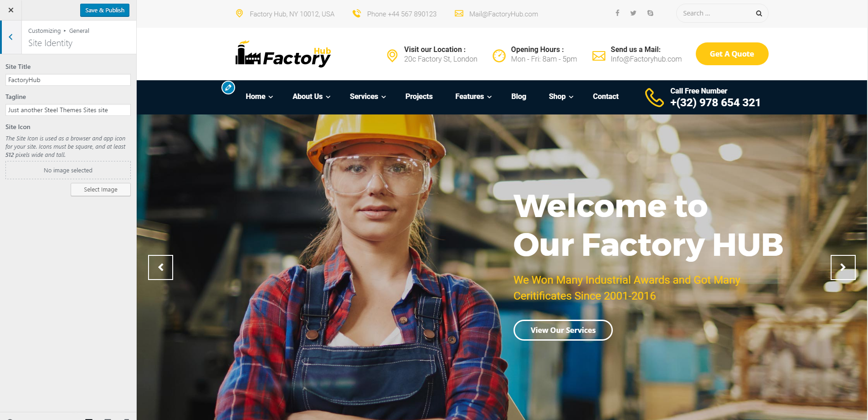Open the Twitter social icon
This screenshot has width=868, height=420.
(x=633, y=13)
